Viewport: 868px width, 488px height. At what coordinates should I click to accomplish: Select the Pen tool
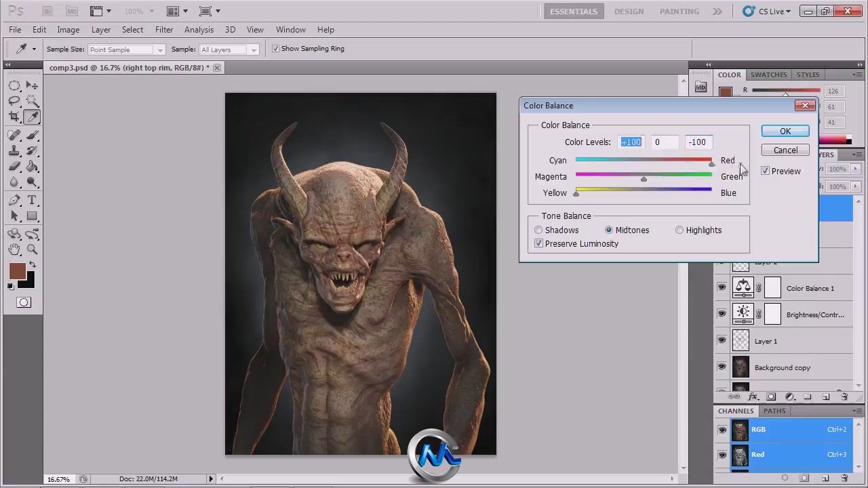click(x=14, y=201)
